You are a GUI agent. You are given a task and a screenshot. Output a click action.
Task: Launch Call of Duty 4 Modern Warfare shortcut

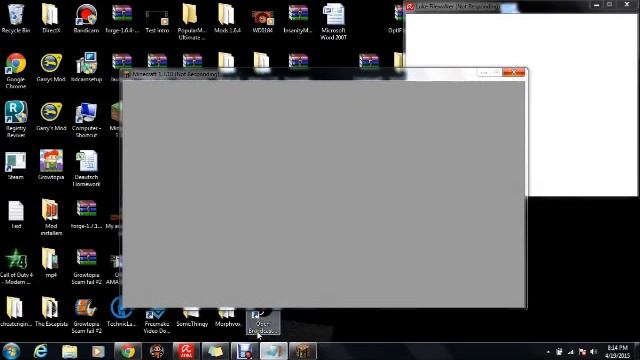click(x=16, y=266)
